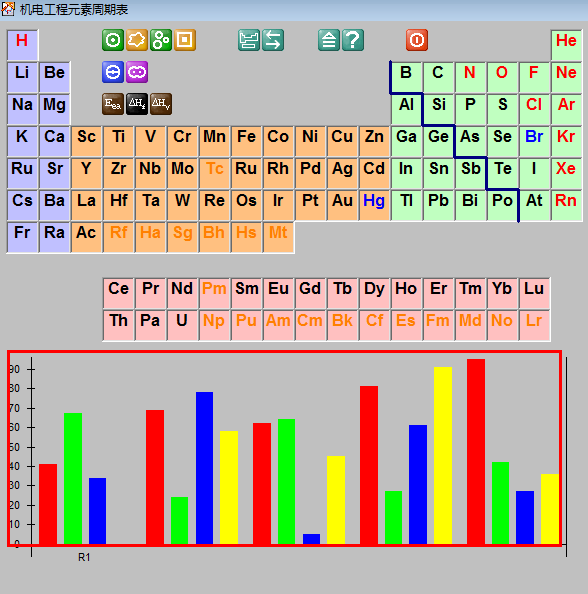The width and height of the screenshot is (588, 594).
Task: Select the Ne neon element cell
Action: click(566, 77)
